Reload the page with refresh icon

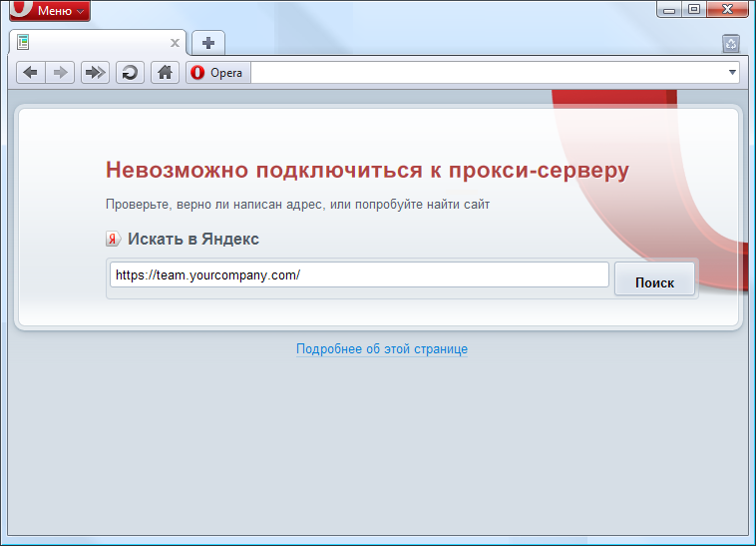click(x=130, y=73)
